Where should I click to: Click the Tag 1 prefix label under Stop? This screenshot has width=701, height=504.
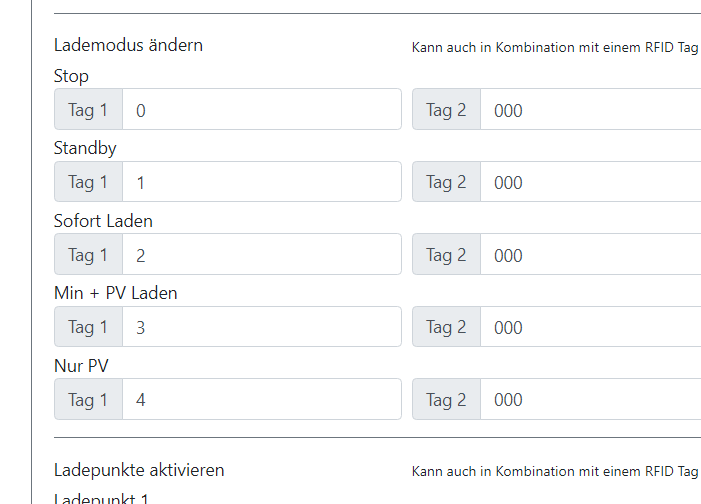click(88, 110)
